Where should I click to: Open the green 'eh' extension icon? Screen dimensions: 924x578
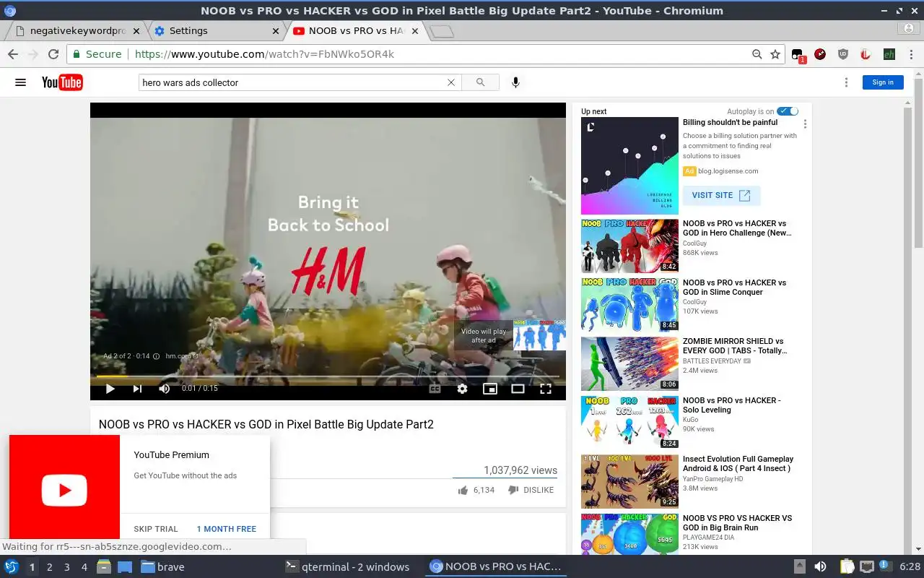(x=889, y=54)
